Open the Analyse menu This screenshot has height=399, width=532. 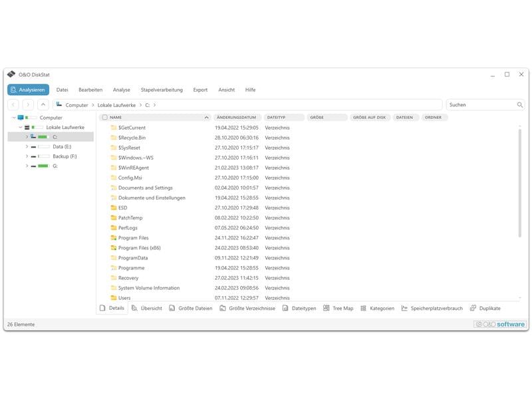pos(122,90)
